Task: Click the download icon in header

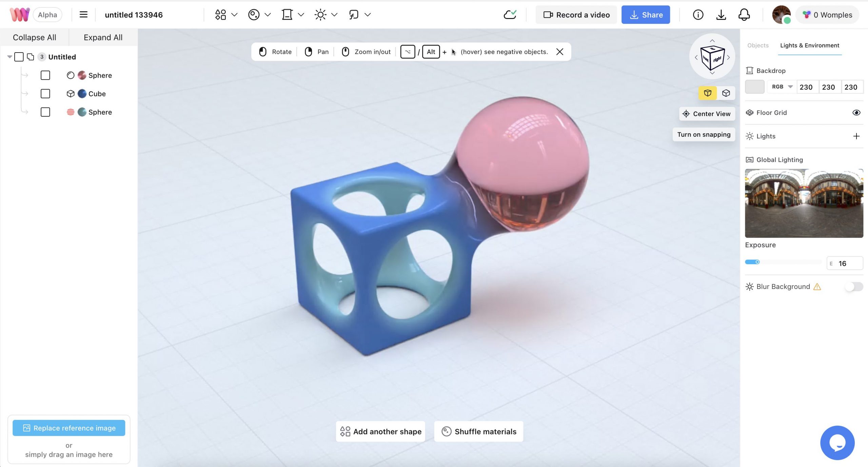Action: coord(721,15)
